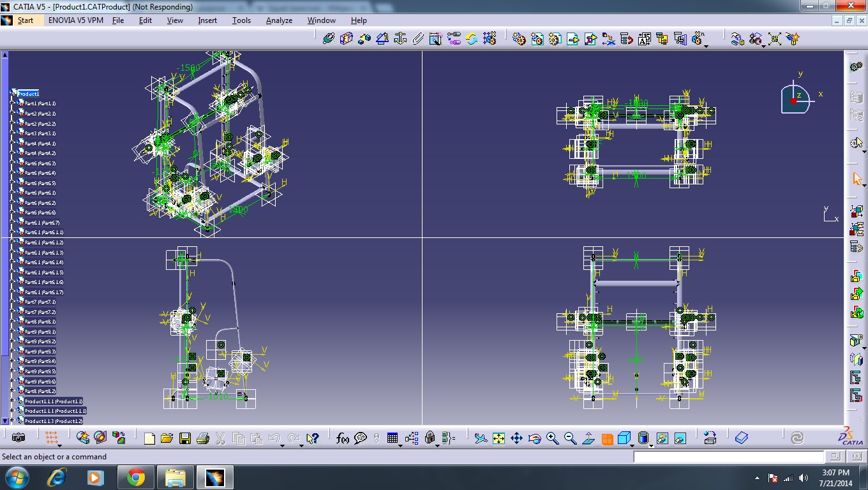This screenshot has width=868, height=490.
Task: Click the tree scroll-down arrow
Action: tap(5, 420)
